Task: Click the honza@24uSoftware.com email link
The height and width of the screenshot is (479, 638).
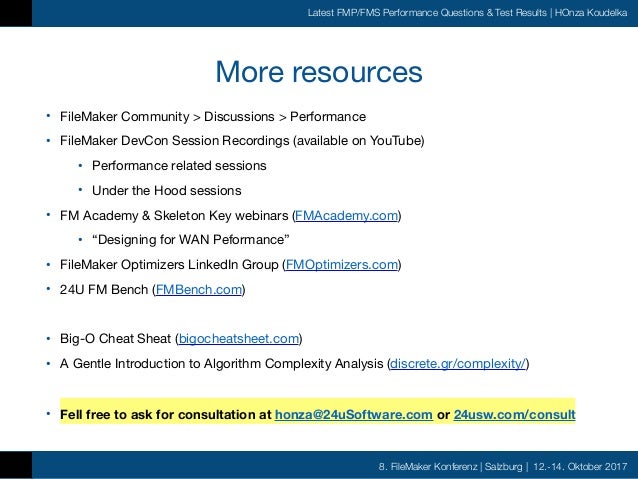Action: pos(354,414)
